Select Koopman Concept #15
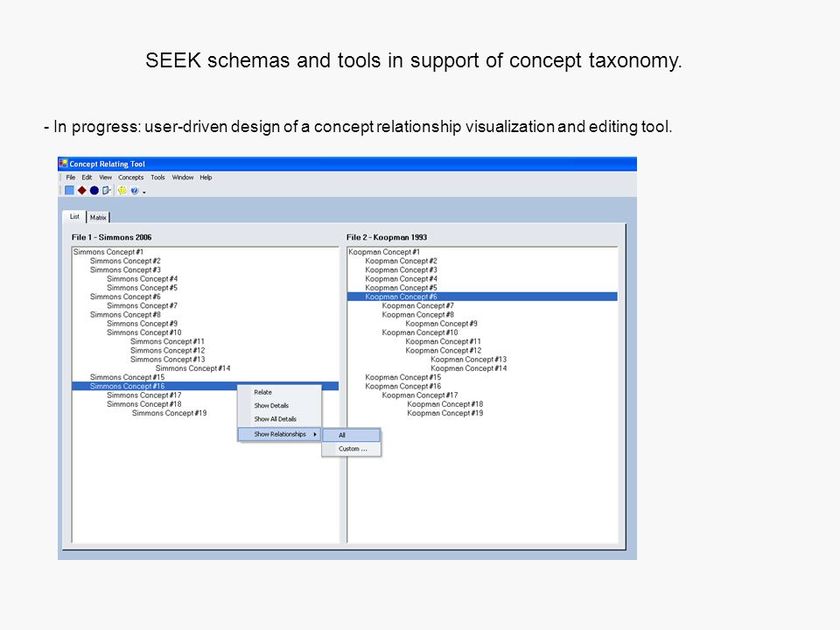Screen dimensions: 840x630 (x=403, y=377)
